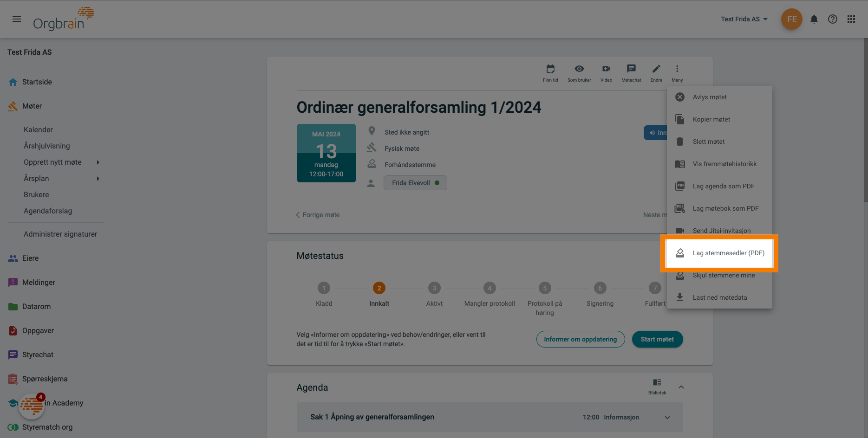Go to Forrige møte link

click(318, 215)
